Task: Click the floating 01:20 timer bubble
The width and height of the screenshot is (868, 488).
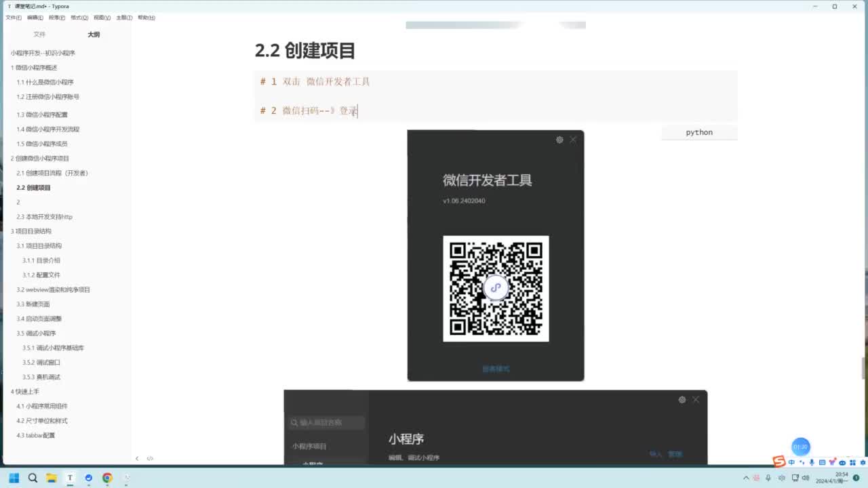Action: [x=801, y=447]
